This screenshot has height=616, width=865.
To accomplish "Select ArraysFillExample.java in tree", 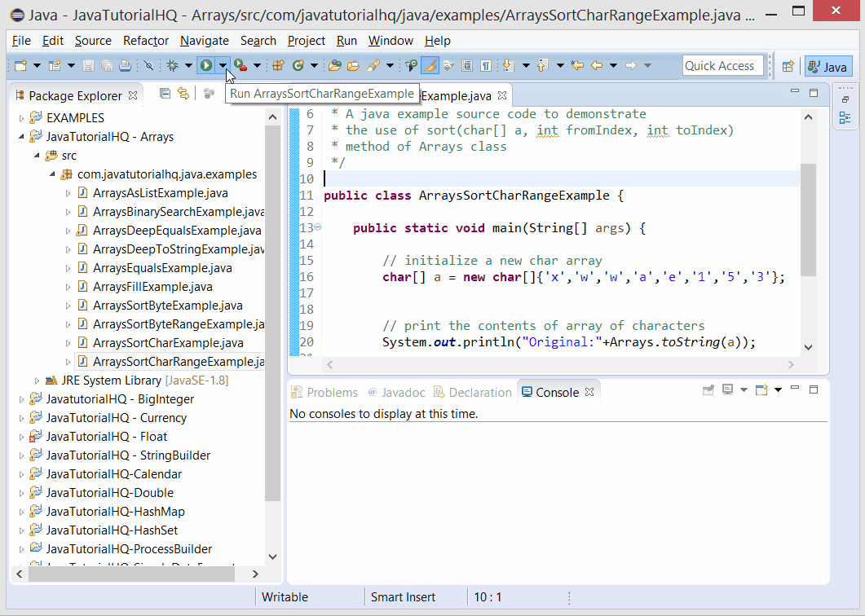I will click(x=152, y=287).
